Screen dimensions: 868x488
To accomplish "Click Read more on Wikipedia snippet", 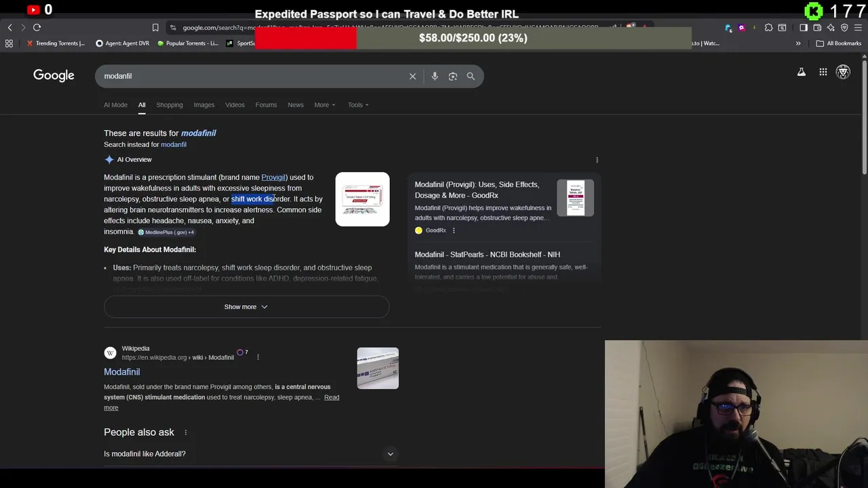I will [332, 397].
